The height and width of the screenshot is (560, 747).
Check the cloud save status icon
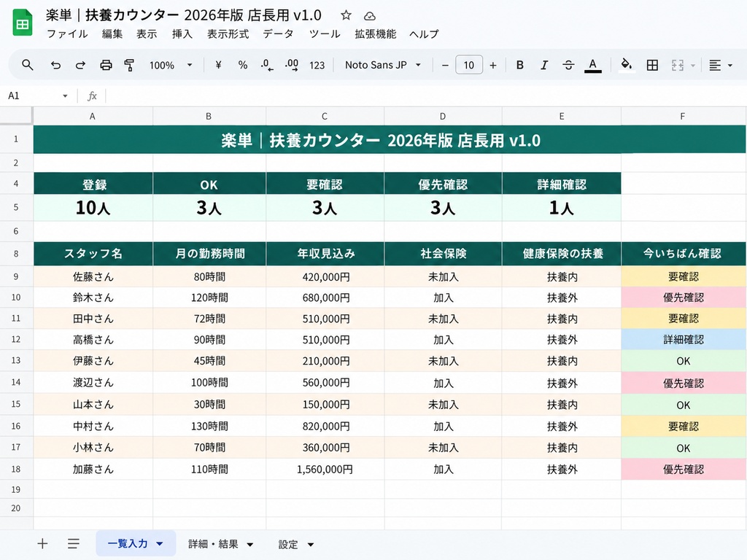pos(370,16)
